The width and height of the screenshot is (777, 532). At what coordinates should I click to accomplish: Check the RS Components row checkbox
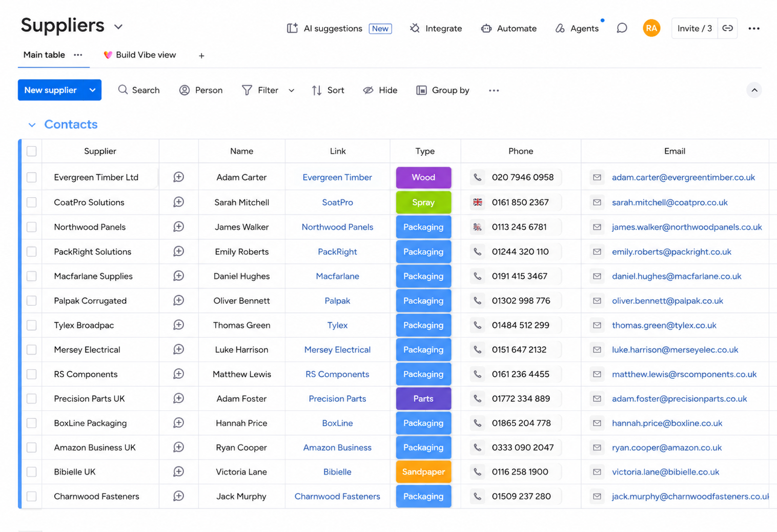coord(32,374)
